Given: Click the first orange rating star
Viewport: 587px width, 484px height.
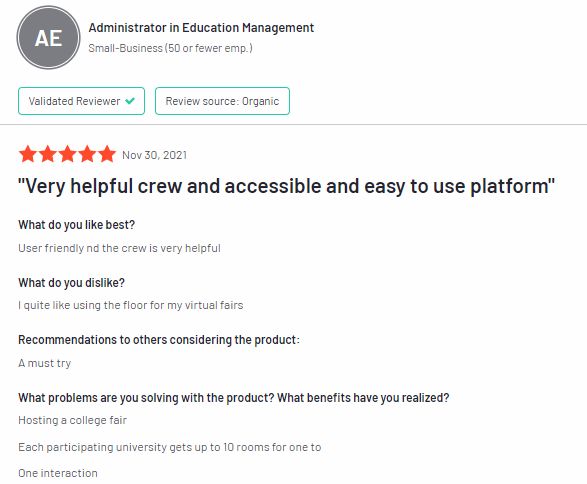Looking at the screenshot, I should pos(28,154).
